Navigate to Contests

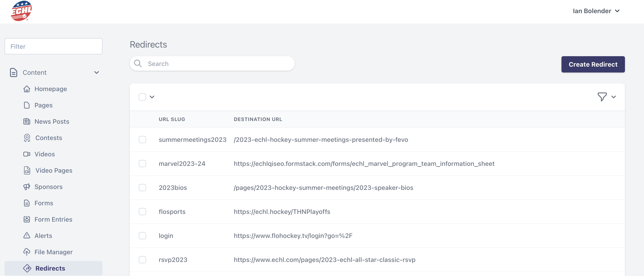pyautogui.click(x=49, y=138)
